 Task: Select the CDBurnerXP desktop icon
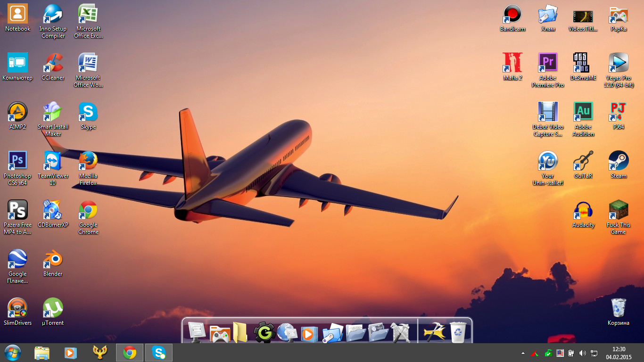tap(53, 214)
